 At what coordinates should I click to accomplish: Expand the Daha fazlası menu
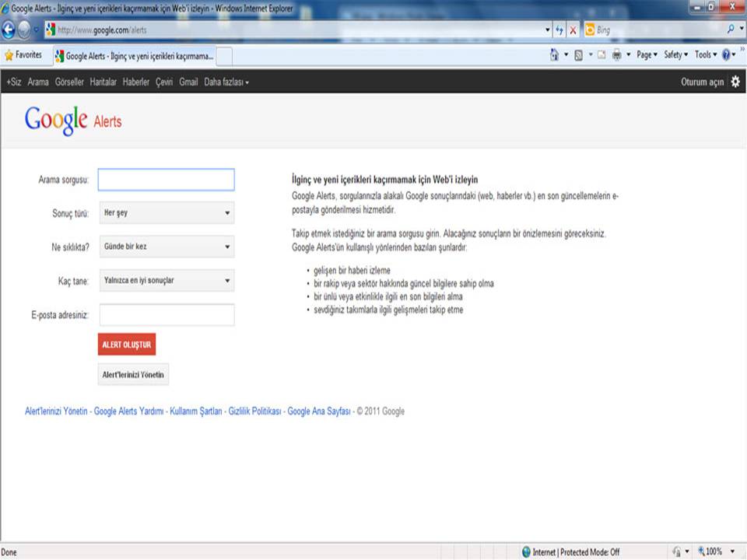pos(226,82)
